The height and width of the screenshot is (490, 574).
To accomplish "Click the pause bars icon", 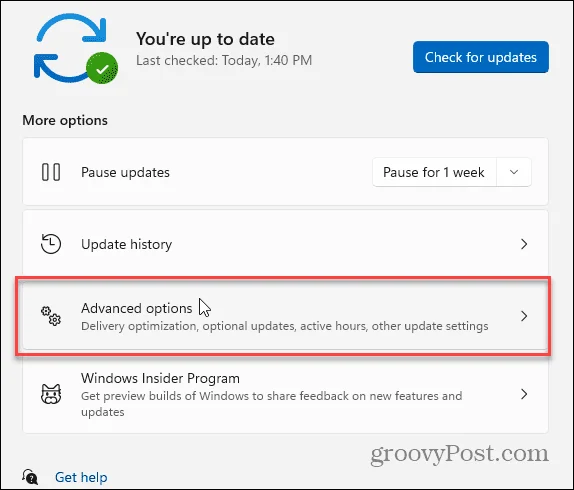I will coord(51,172).
